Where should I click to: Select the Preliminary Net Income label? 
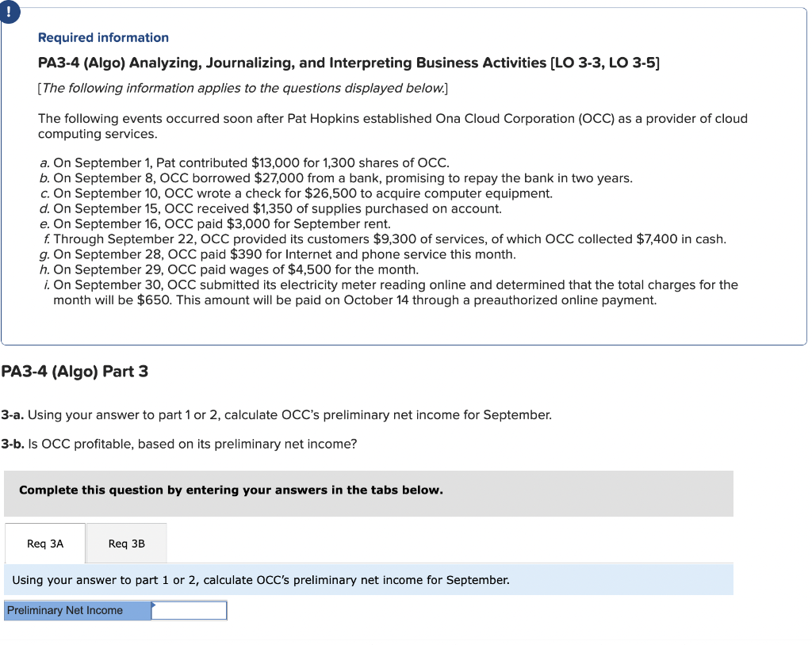click(76, 610)
